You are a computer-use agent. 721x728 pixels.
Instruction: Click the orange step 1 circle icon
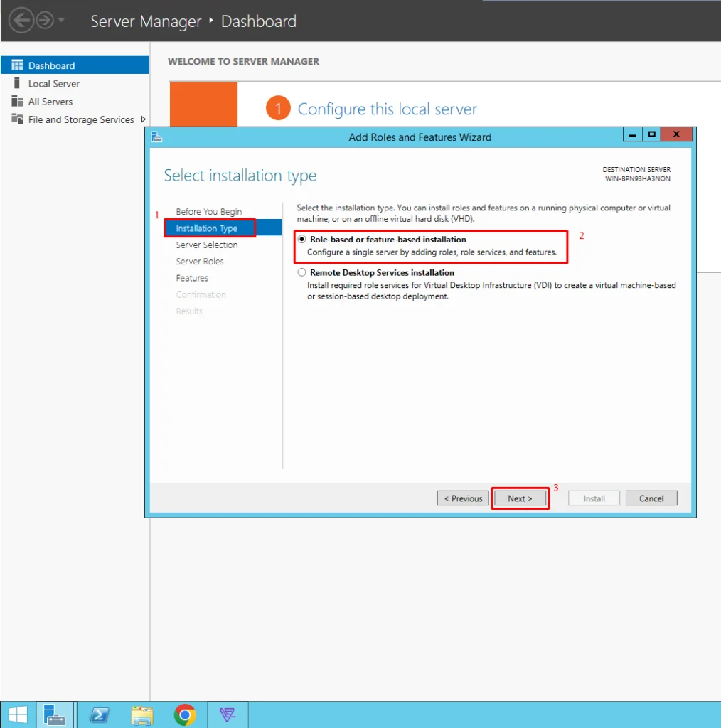tap(278, 108)
